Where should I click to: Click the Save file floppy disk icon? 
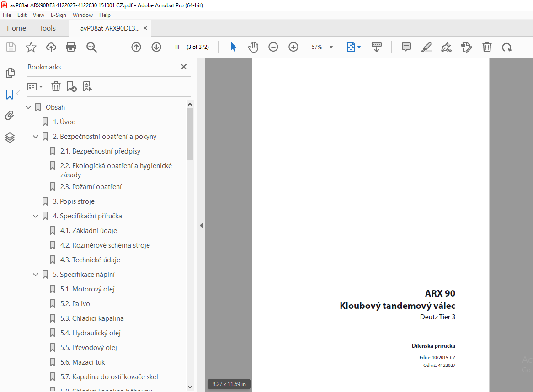tap(11, 47)
